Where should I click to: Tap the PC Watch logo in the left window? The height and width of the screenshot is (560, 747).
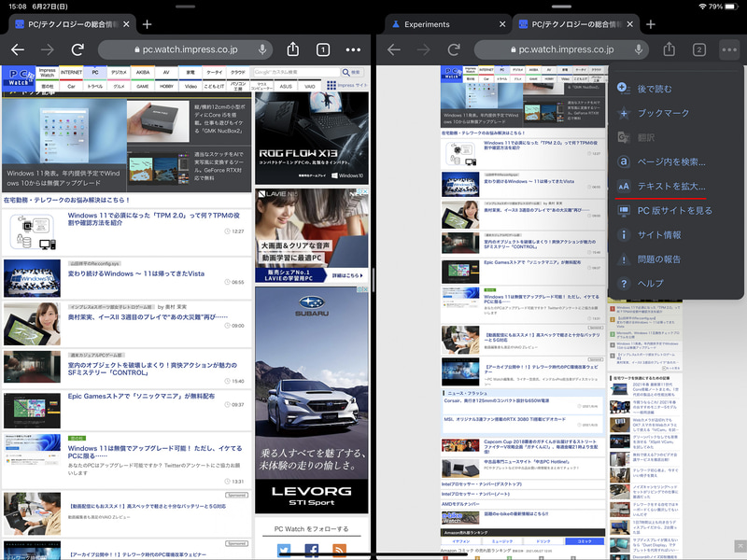pyautogui.click(x=19, y=78)
